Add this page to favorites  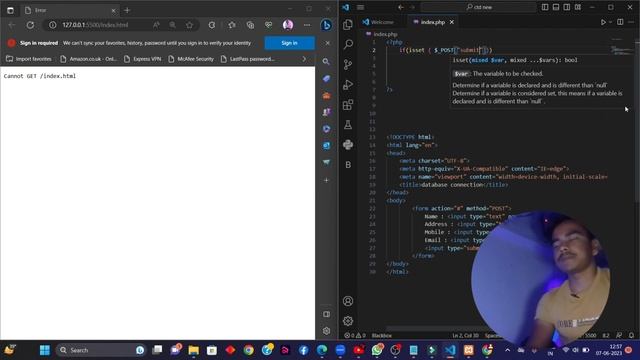pos(189,25)
